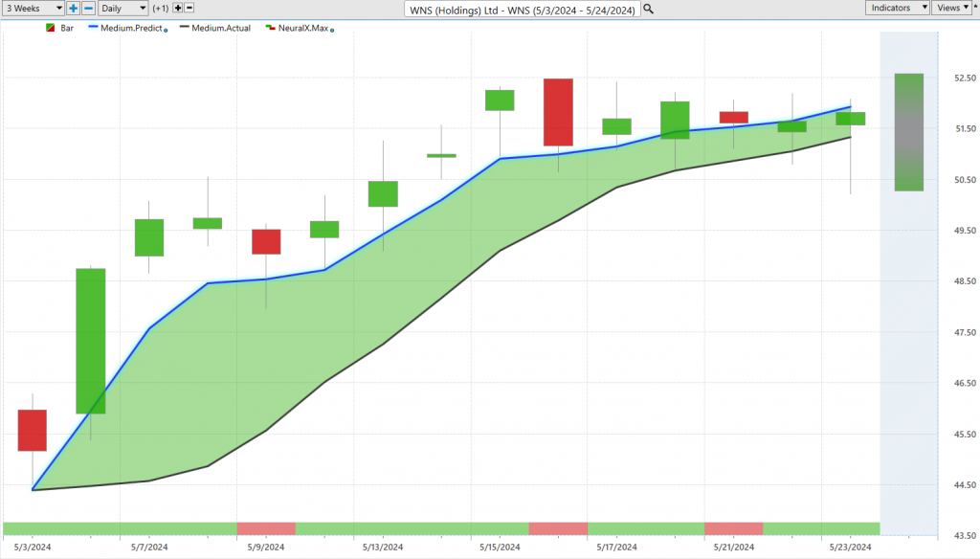
Task: Expand the Indicators dropdown
Action: pos(898,8)
